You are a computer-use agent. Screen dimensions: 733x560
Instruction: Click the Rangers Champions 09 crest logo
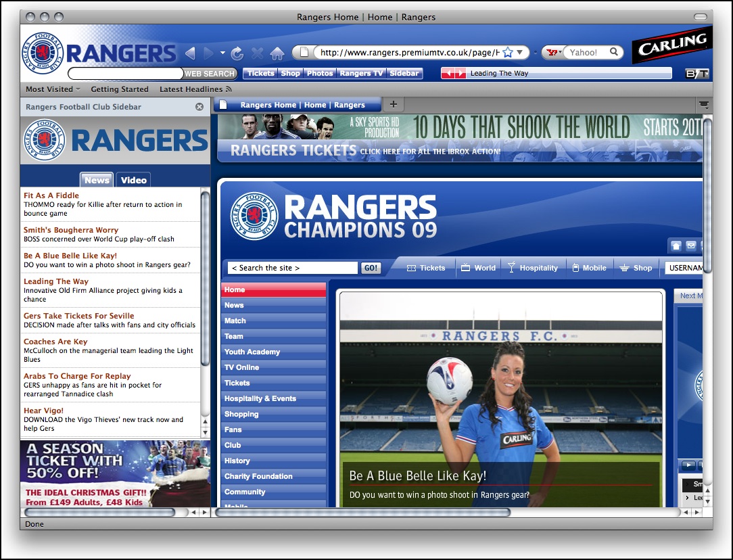[x=254, y=216]
